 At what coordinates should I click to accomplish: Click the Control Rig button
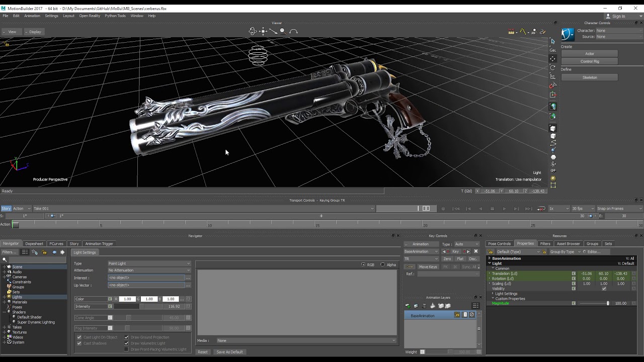(x=590, y=61)
